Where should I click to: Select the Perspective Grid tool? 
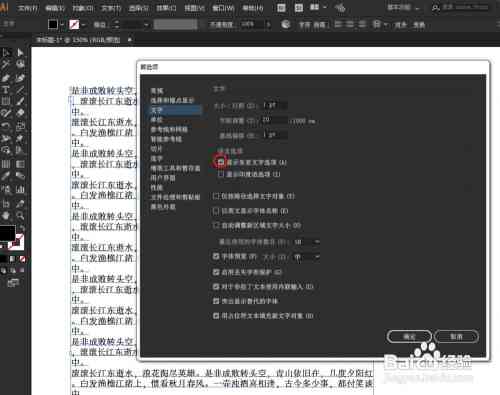[20, 150]
